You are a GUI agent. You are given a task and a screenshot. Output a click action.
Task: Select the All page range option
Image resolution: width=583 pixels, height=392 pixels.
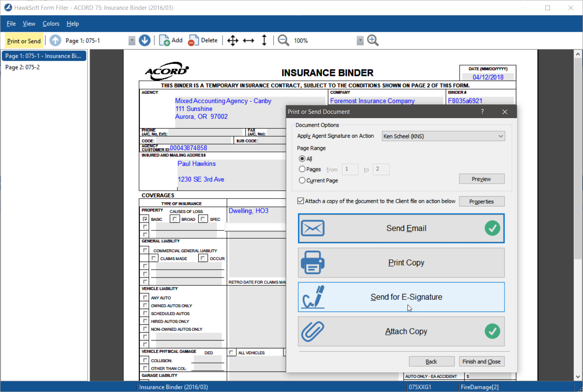pos(302,159)
